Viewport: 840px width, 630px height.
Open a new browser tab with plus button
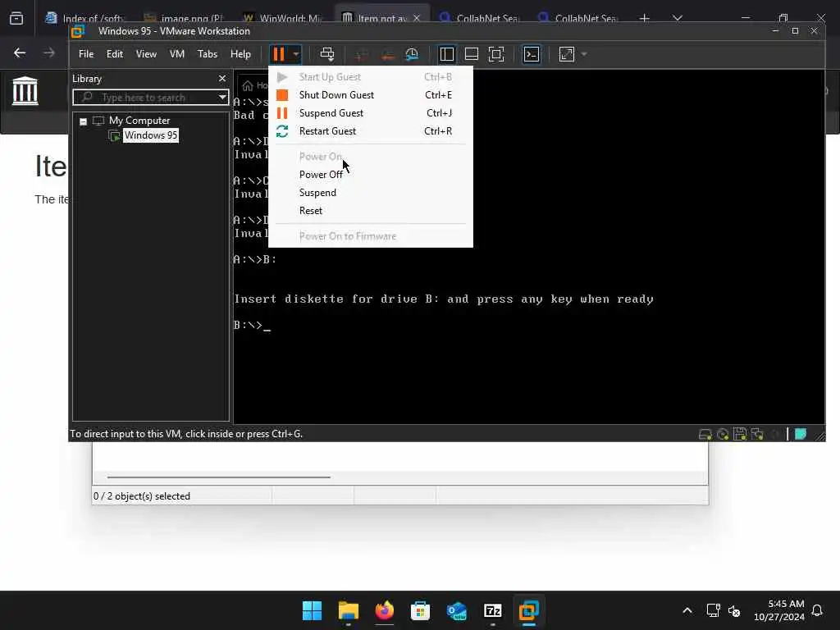click(x=645, y=18)
